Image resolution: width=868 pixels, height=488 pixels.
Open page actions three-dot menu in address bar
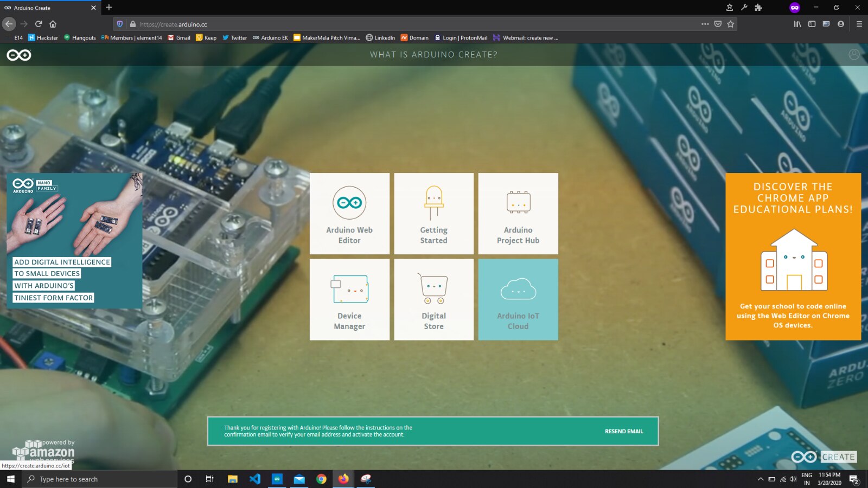pyautogui.click(x=705, y=24)
